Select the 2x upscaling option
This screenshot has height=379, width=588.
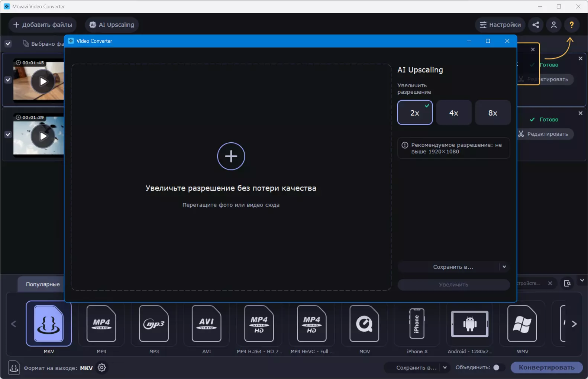415,113
